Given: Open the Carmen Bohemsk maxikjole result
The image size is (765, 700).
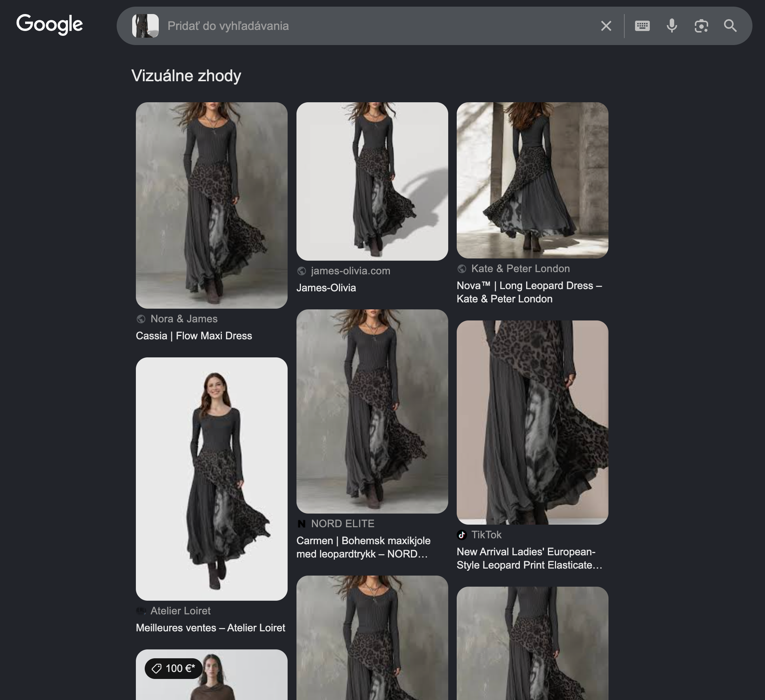Looking at the screenshot, I should click(x=363, y=548).
